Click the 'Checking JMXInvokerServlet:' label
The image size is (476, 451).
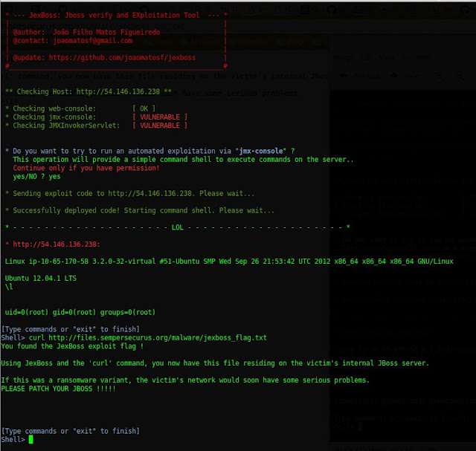click(66, 126)
